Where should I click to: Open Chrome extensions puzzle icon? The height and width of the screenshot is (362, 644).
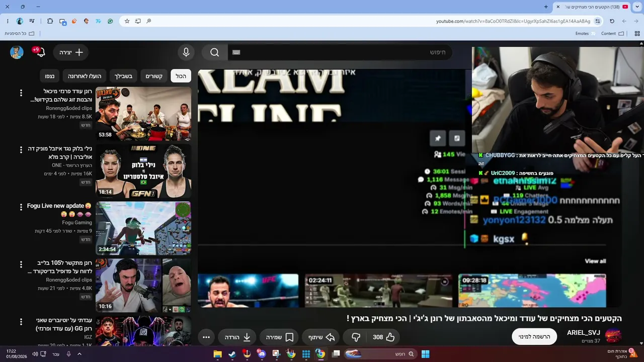pyautogui.click(x=50, y=21)
